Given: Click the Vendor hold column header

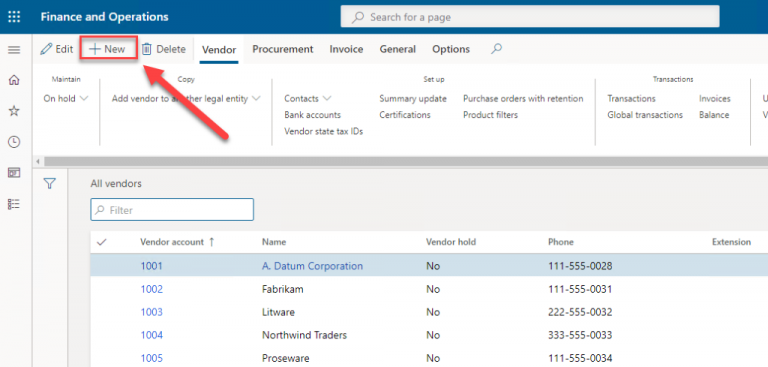Looking at the screenshot, I should point(451,242).
